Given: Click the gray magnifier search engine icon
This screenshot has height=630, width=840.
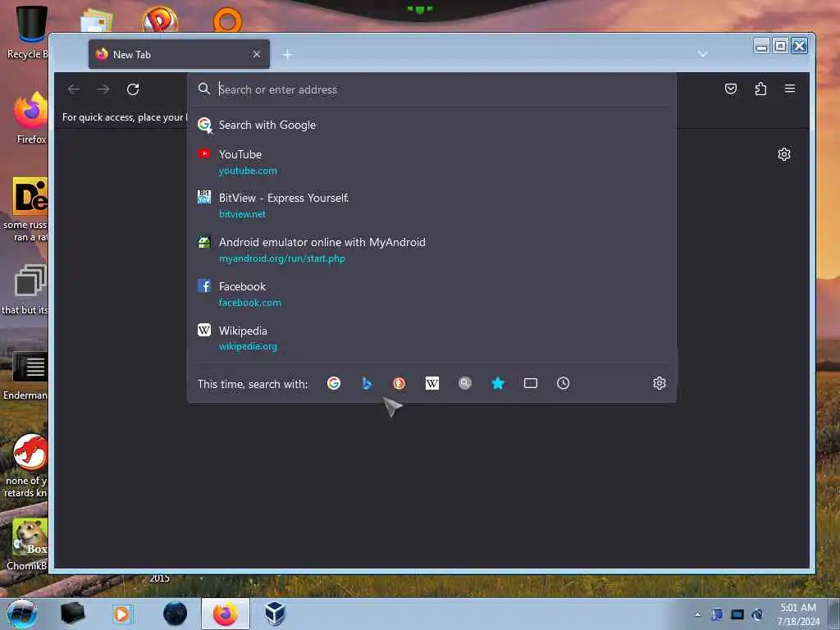Looking at the screenshot, I should click(x=465, y=384).
